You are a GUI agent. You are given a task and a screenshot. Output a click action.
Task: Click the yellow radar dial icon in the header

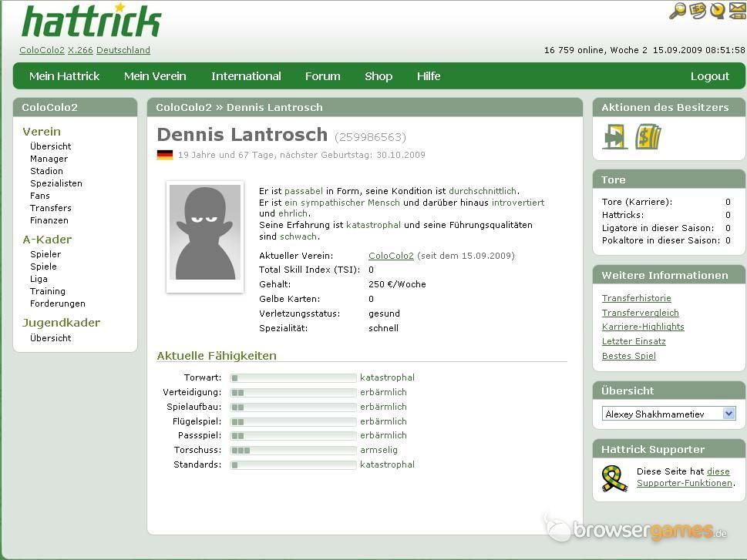(717, 11)
